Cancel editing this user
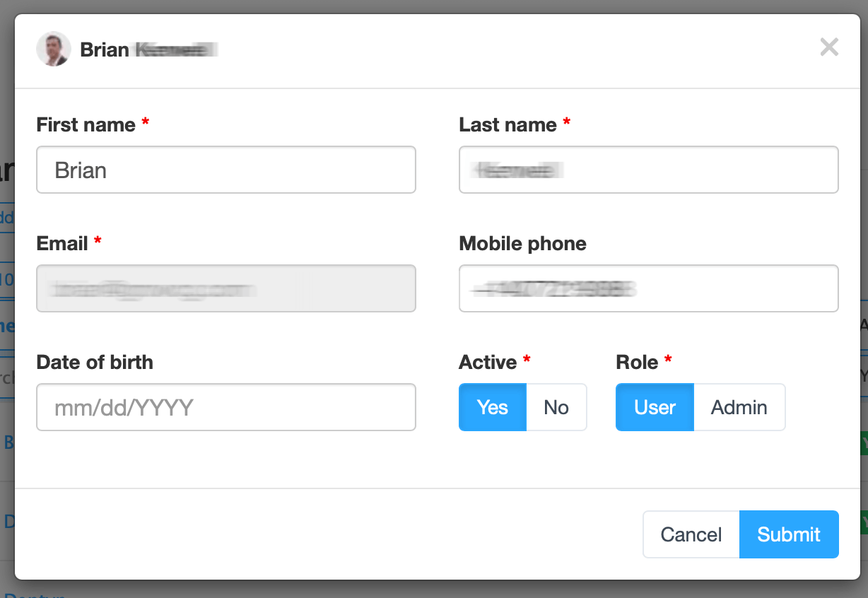 tap(691, 534)
